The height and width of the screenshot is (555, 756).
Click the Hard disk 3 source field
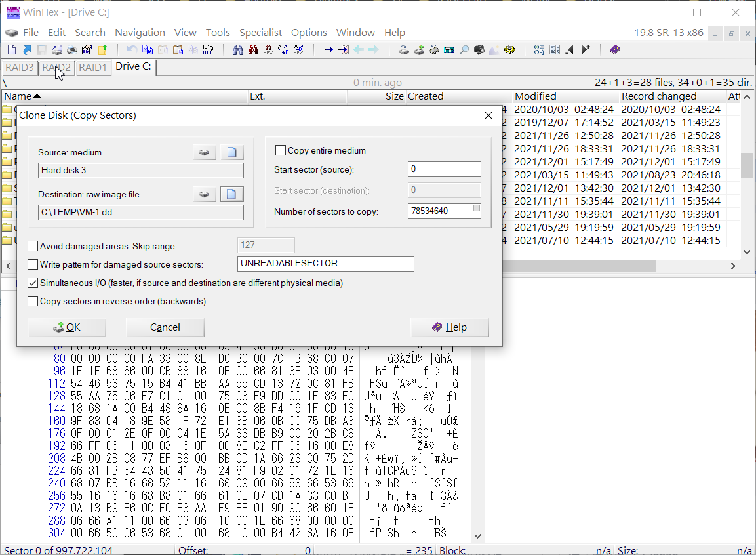(141, 170)
